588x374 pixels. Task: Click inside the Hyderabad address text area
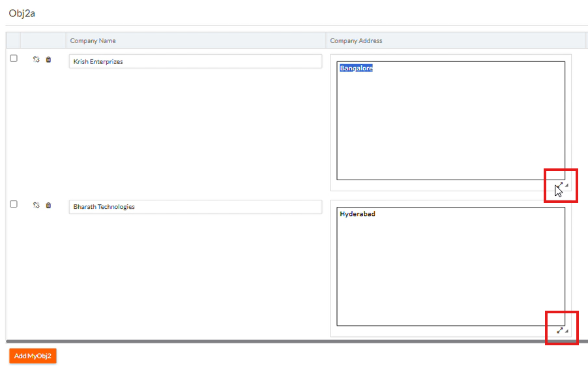coord(450,268)
